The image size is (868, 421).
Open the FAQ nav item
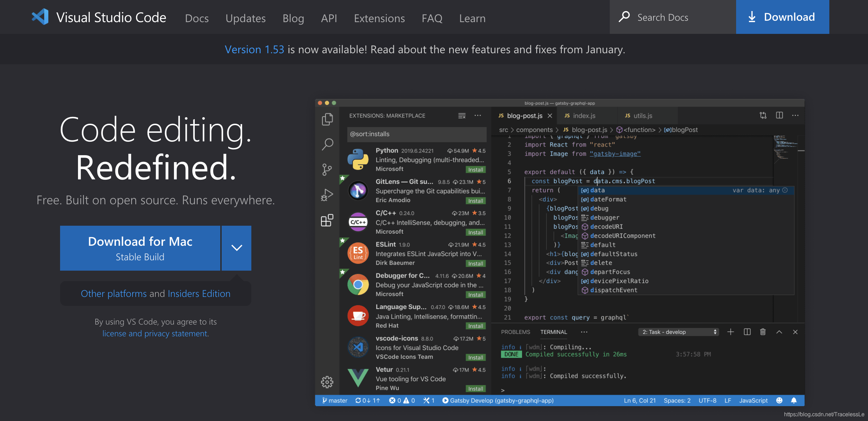click(x=432, y=18)
